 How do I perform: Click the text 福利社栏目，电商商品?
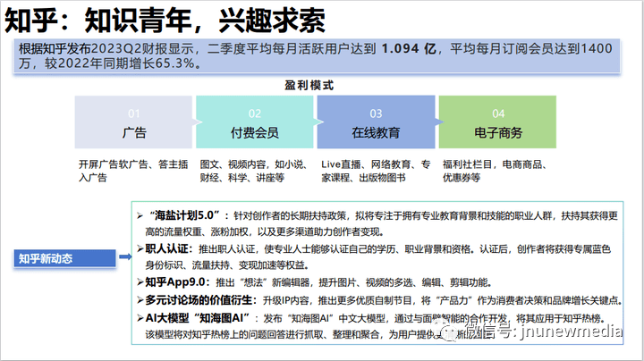(493, 164)
